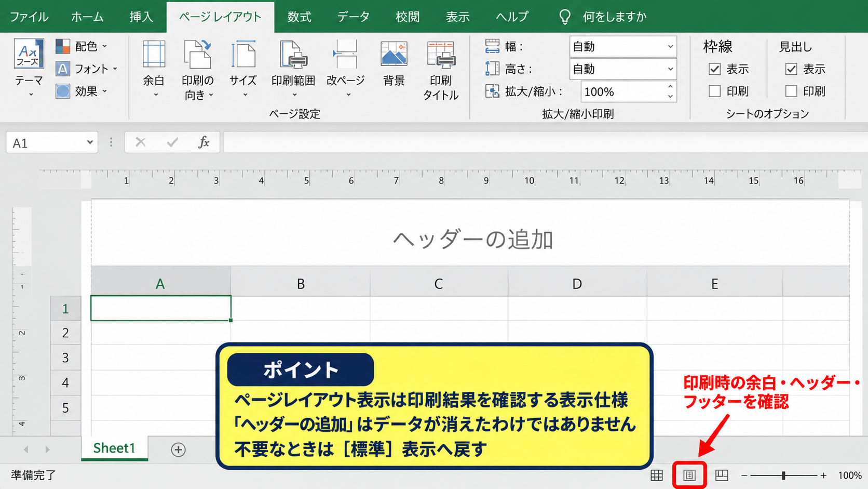The height and width of the screenshot is (489, 868).
Task: Uncheck 枠線 表示 gridlines view checkbox
Action: [x=715, y=69]
